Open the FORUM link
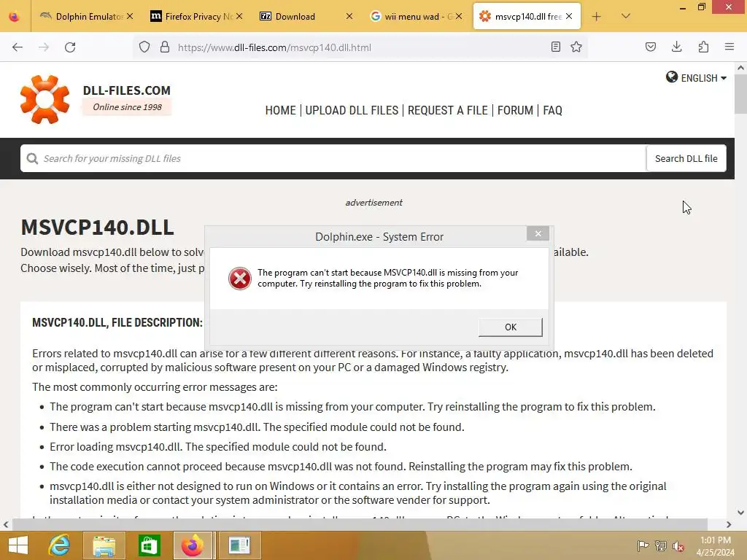The image size is (747, 560). [516, 111]
